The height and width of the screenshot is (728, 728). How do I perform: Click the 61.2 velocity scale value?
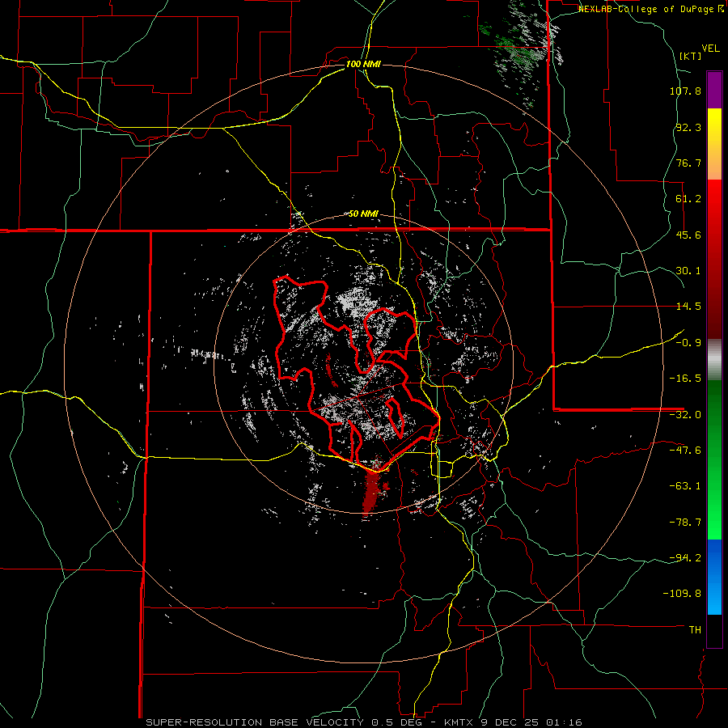point(688,199)
